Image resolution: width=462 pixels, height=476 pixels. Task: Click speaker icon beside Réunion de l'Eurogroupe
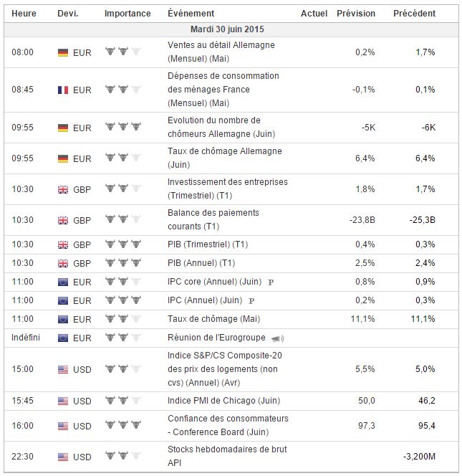[x=277, y=338]
